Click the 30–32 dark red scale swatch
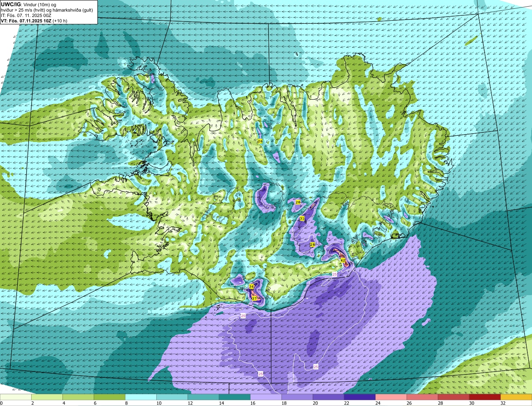The width and height of the screenshot is (532, 406). click(485, 397)
